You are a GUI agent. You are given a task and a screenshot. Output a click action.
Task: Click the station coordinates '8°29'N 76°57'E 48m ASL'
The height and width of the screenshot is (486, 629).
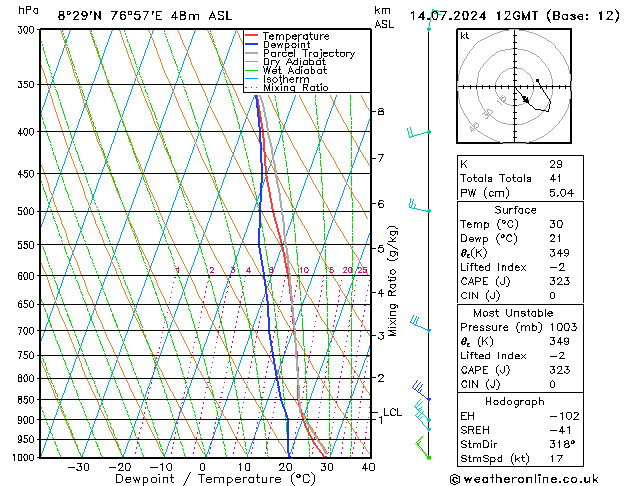click(145, 16)
